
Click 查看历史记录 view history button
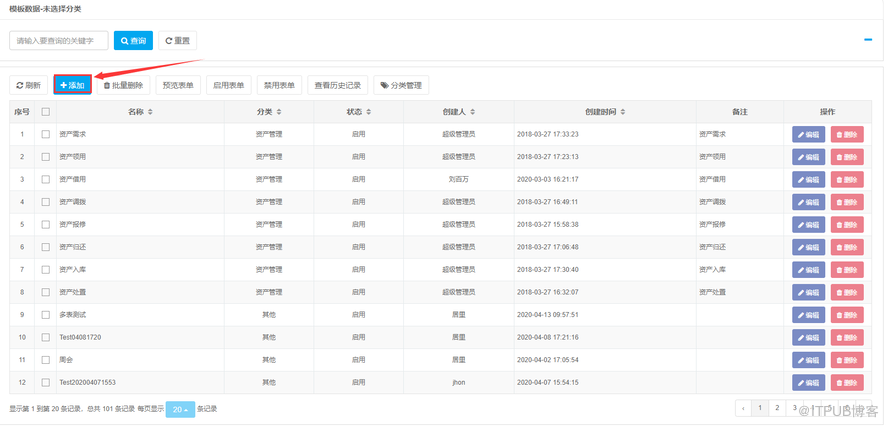click(x=337, y=86)
